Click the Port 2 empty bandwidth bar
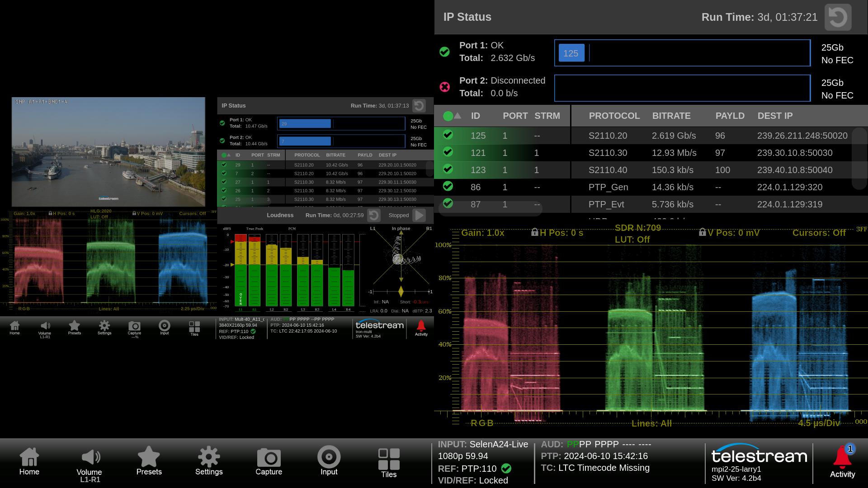 682,88
